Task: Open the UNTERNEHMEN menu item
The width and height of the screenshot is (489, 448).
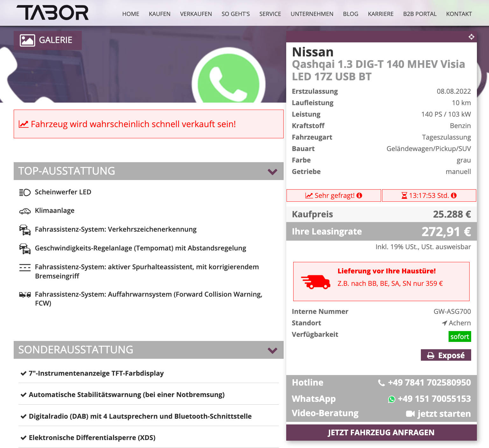Action: 312,14
